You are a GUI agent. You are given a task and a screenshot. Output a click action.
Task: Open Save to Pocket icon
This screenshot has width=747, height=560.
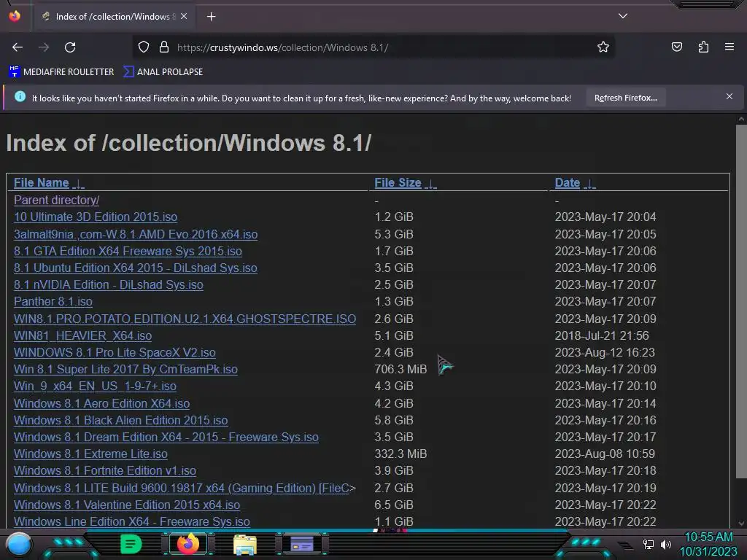676,47
